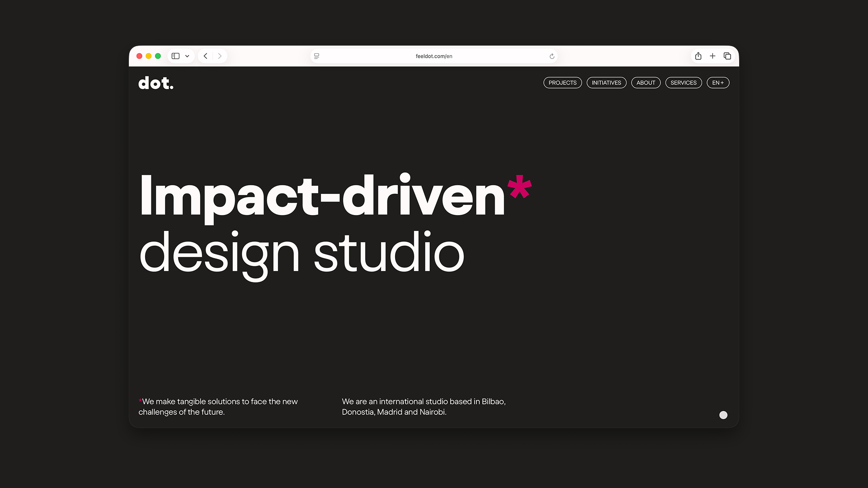Click the sidebar toggle icon
Image resolution: width=868 pixels, height=488 pixels.
point(175,56)
